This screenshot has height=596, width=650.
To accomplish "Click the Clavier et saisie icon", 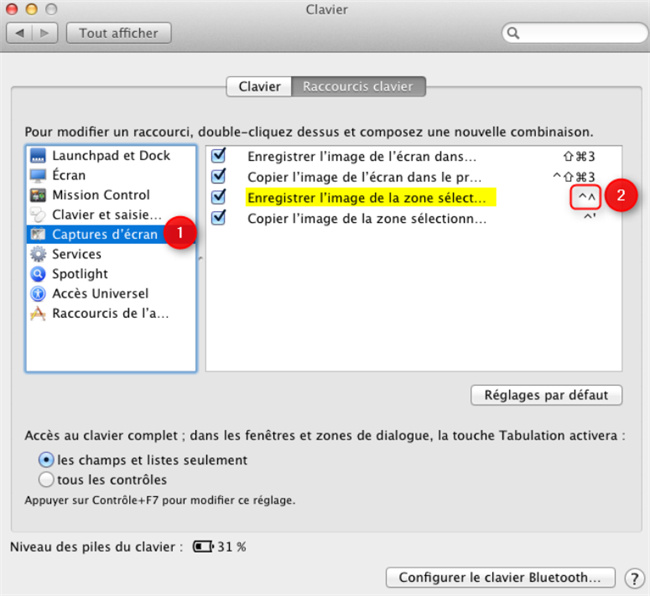I will click(38, 214).
